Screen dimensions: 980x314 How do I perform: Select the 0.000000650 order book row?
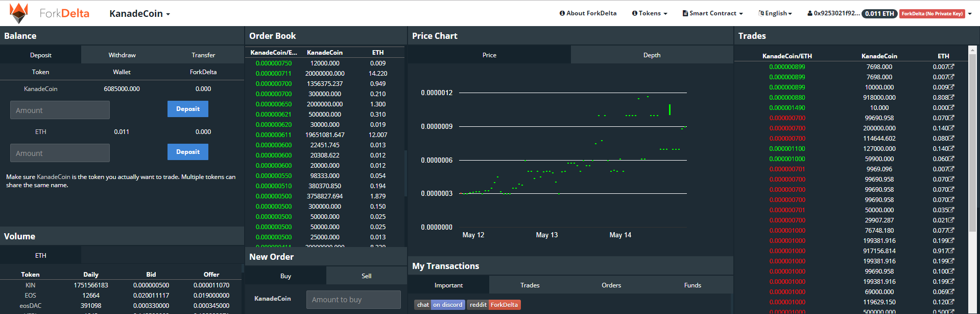(325, 104)
